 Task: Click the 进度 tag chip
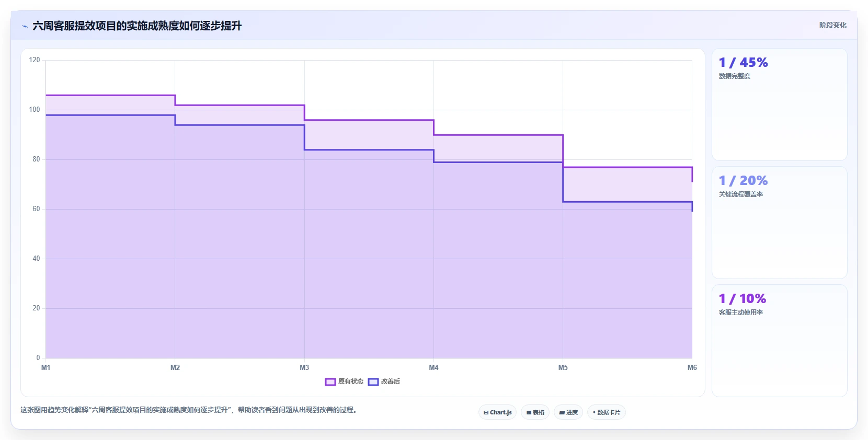click(x=568, y=412)
